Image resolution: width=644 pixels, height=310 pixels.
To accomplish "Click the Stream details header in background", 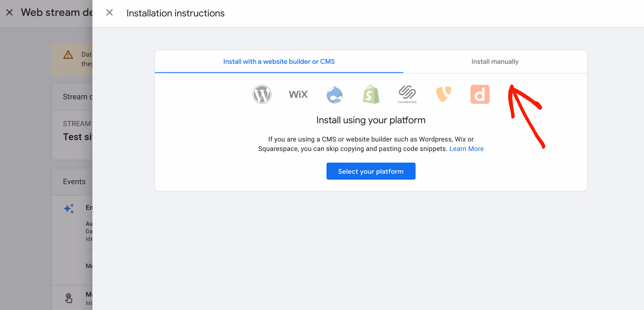I will pyautogui.click(x=77, y=97).
